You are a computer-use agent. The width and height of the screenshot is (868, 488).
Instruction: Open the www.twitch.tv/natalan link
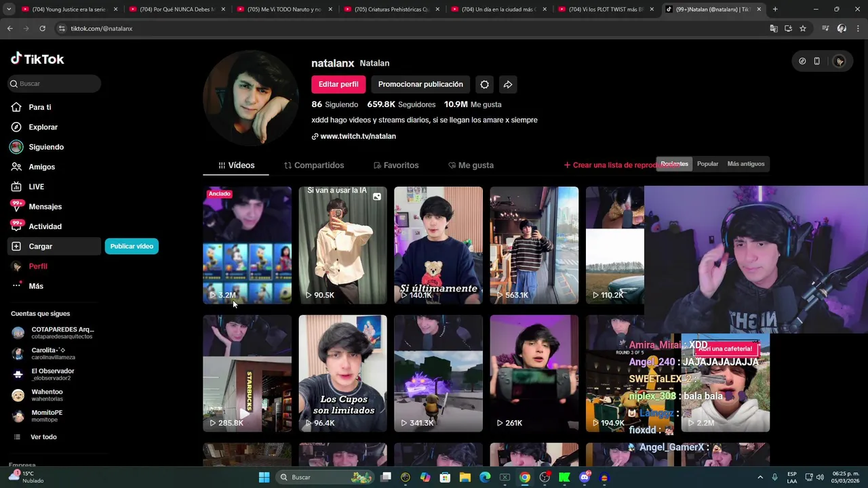coord(353,136)
